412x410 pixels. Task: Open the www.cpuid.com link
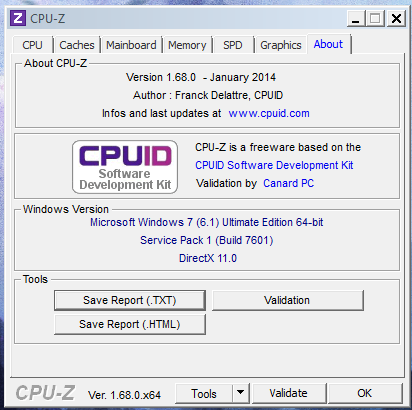tap(269, 113)
